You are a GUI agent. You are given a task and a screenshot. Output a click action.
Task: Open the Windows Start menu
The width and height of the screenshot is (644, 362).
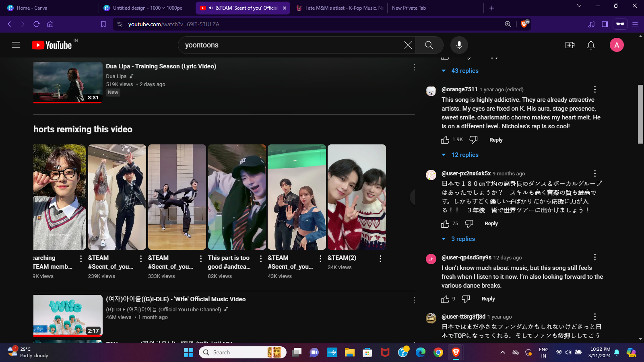[x=188, y=353]
